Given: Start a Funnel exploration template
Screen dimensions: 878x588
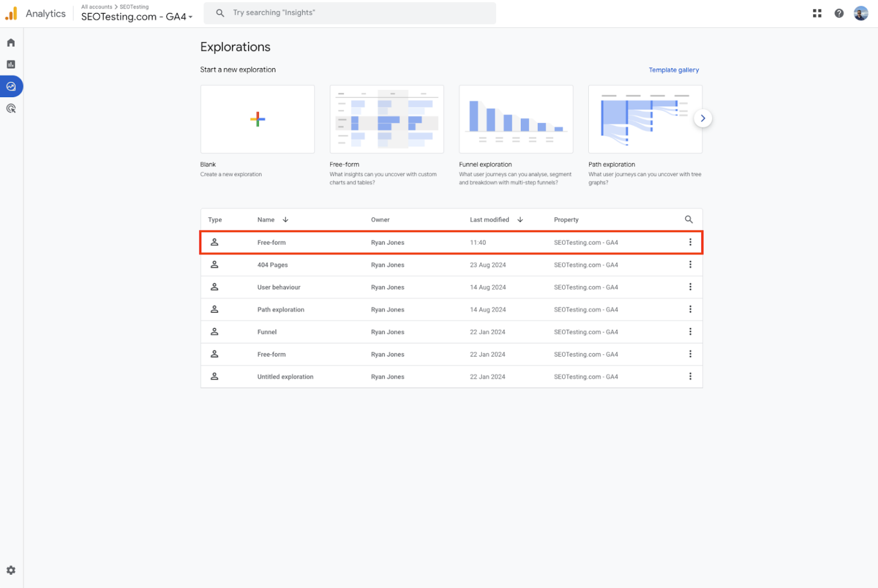Looking at the screenshot, I should tap(516, 119).
